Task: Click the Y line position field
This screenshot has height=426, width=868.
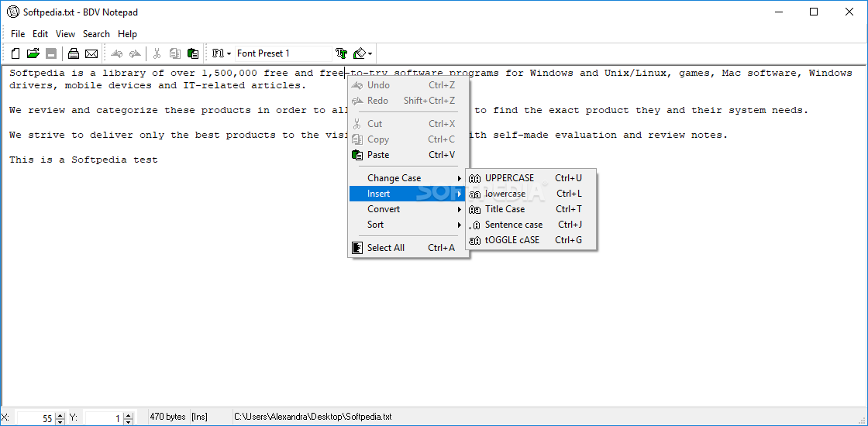Action: click(x=104, y=418)
